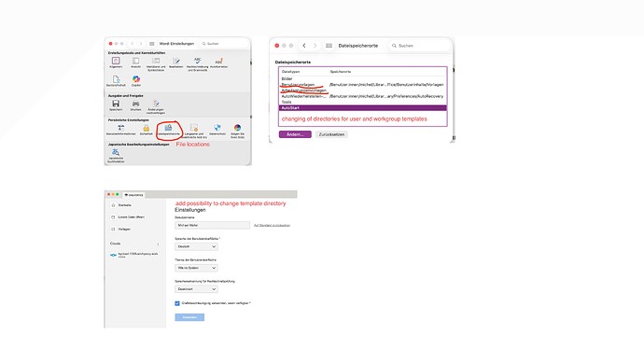The image size is (644, 362).
Task: Open the Dateispeicherorte preferences icon
Action: pos(168,130)
